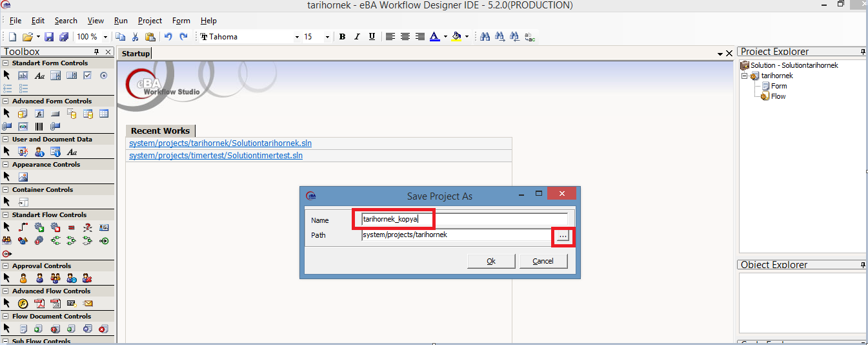Select the Flow node in Project Explorer
Screen dimensions: 868x345
tap(778, 96)
